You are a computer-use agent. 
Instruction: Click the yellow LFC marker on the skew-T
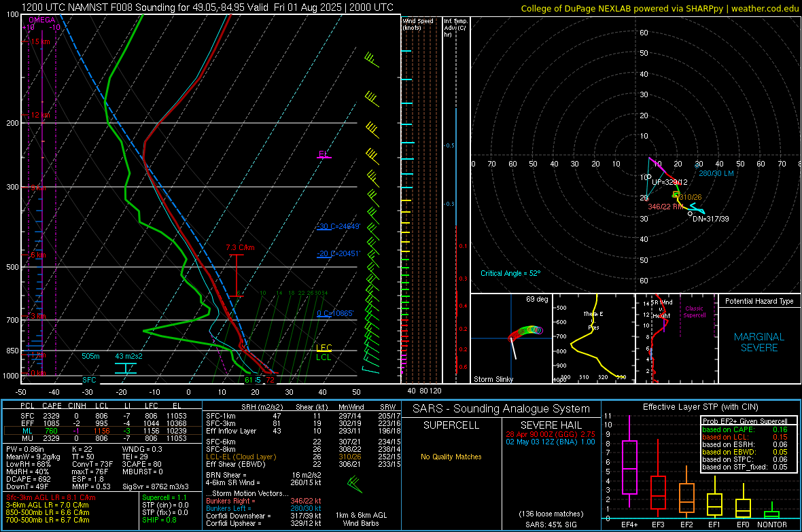coord(324,348)
